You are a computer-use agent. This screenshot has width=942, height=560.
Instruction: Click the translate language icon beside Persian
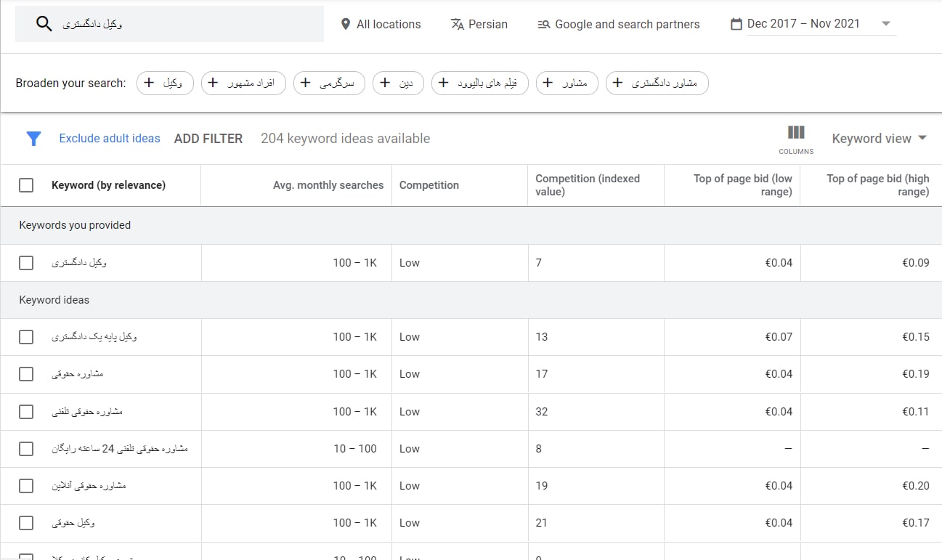457,24
